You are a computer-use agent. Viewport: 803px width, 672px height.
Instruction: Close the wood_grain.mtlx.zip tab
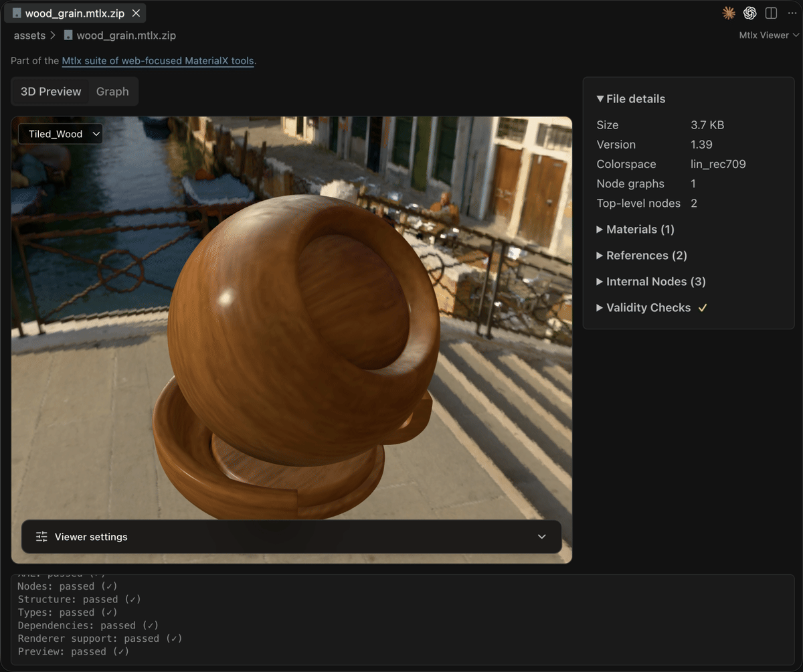tap(137, 13)
